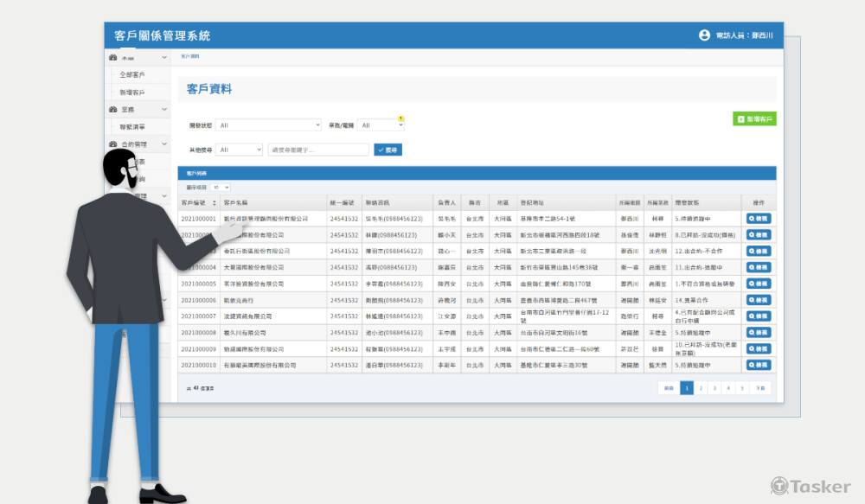The height and width of the screenshot is (504, 865).
Task: Click the user account icon beside 鄭西川
Action: (x=702, y=35)
